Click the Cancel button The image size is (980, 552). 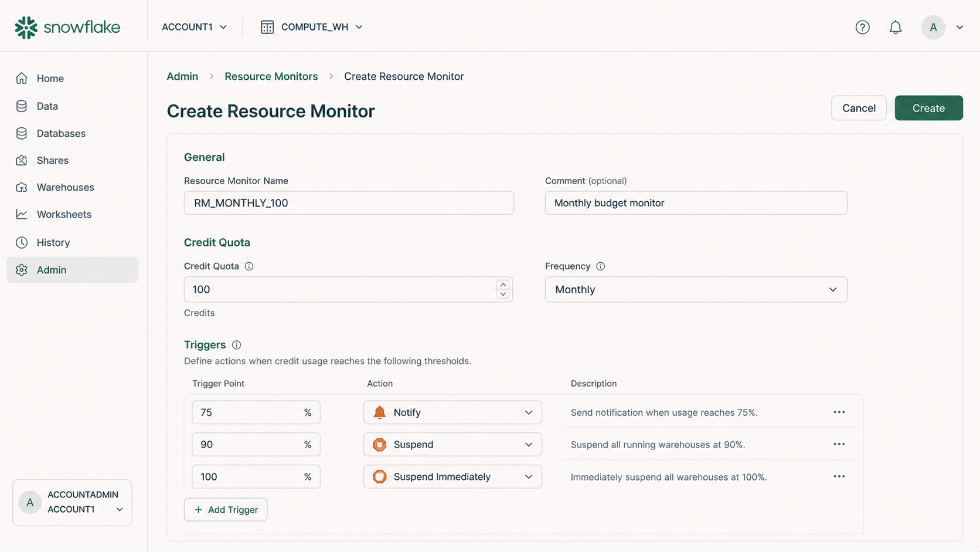coord(859,108)
